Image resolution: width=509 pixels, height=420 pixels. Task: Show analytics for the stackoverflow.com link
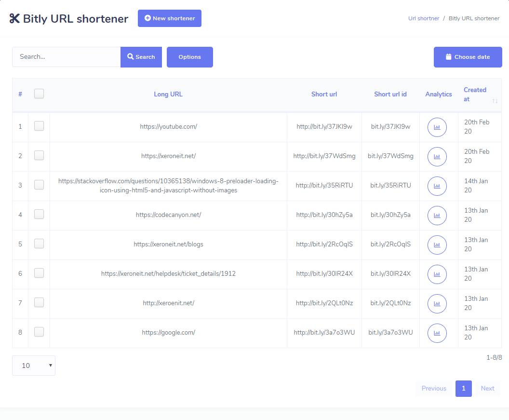point(437,186)
